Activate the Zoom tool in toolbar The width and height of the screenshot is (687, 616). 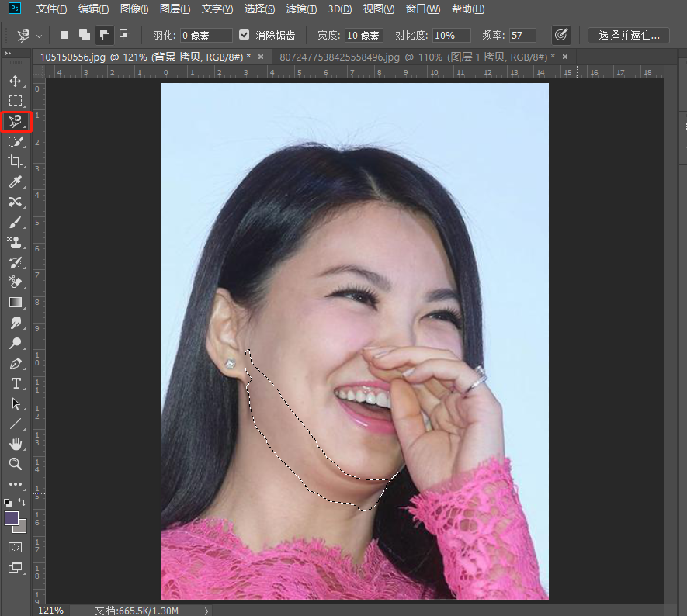pyautogui.click(x=15, y=464)
